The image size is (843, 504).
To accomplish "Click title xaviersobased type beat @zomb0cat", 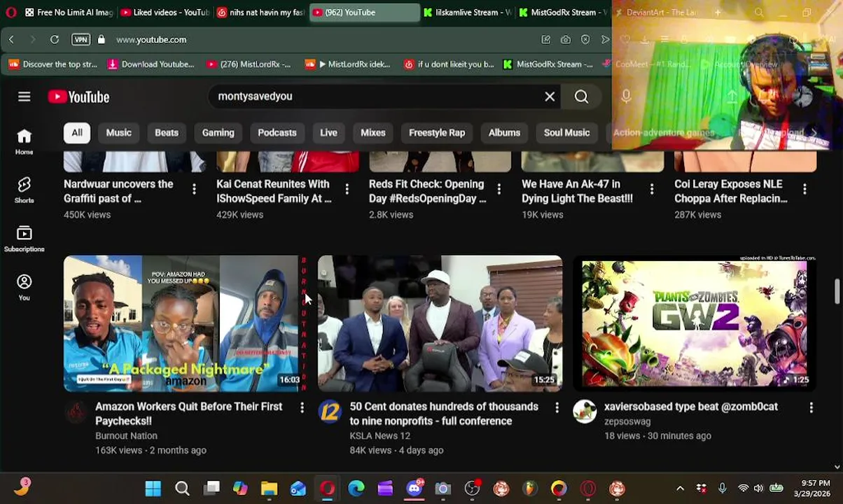I will point(691,407).
